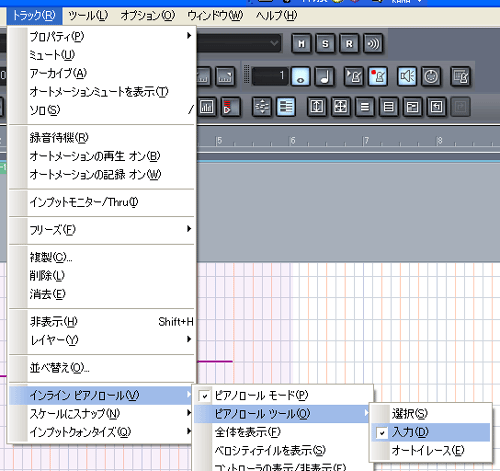Viewport: 500px width, 471px height.
Task: Click the pencil-and-arrow draw tool icon
Action: (354, 76)
